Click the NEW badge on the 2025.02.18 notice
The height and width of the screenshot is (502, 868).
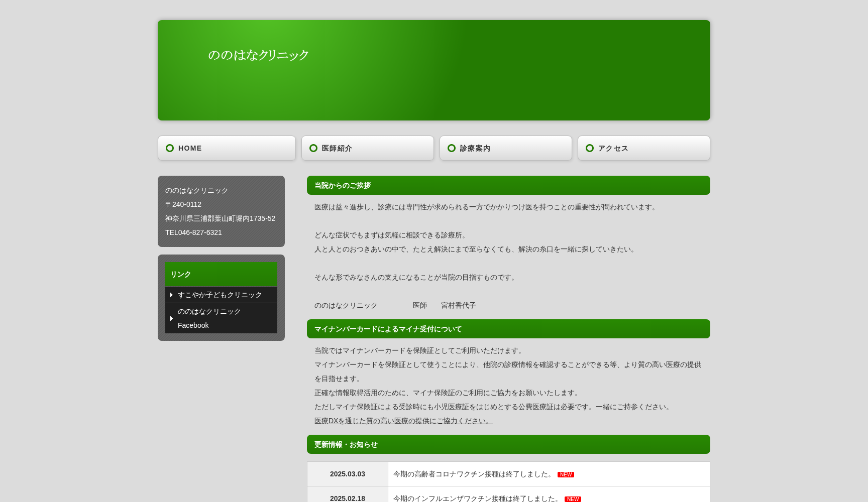point(573,499)
